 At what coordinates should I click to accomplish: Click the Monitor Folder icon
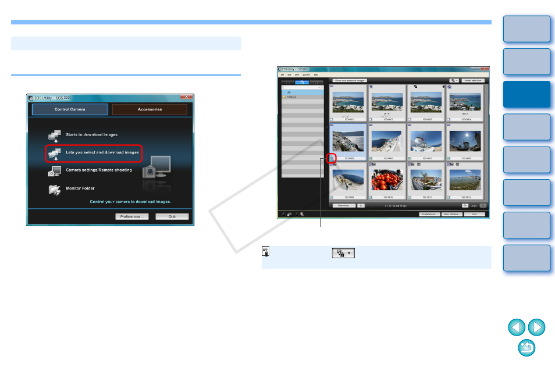click(55, 190)
